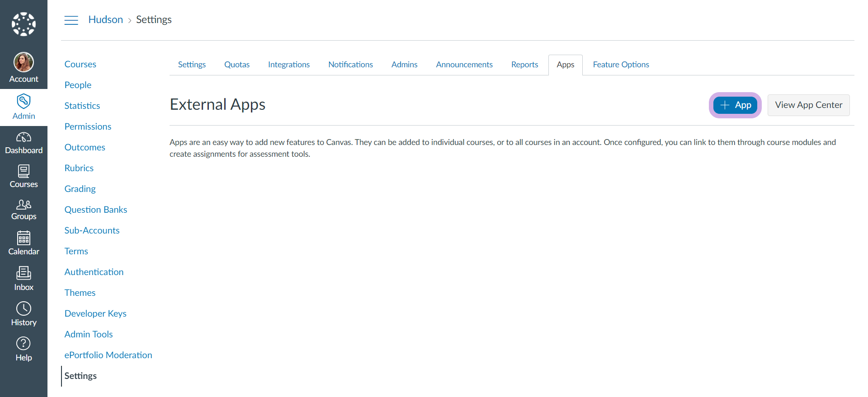Follow the Hudson breadcrumb link
Viewport: 868px width, 397px height.
pyautogui.click(x=105, y=19)
